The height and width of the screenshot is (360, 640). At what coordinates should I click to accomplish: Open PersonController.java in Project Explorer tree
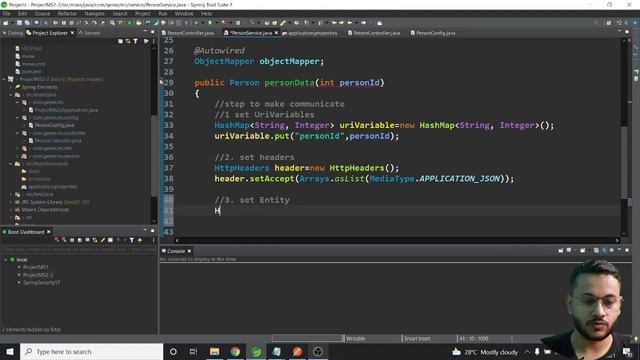point(58,140)
